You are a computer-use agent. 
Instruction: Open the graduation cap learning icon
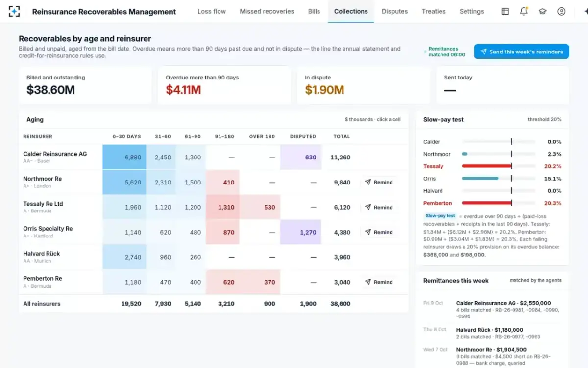[x=542, y=11]
